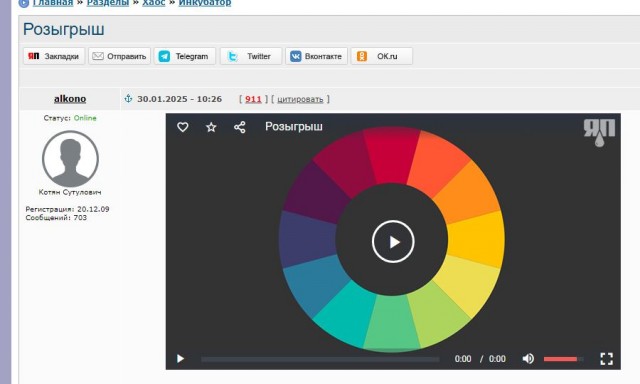Click the small play button in control bar
The width and height of the screenshot is (640, 384).
(x=180, y=359)
